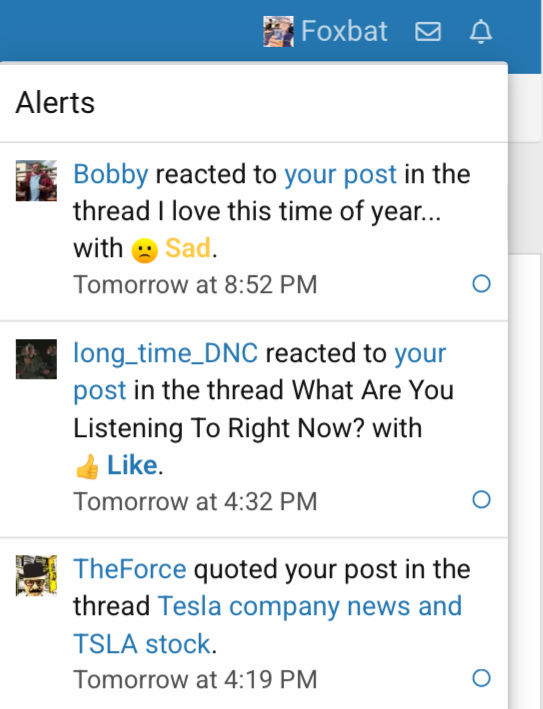Click the thumbs-up Like emoji
This screenshot has width=543, height=709.
(87, 466)
